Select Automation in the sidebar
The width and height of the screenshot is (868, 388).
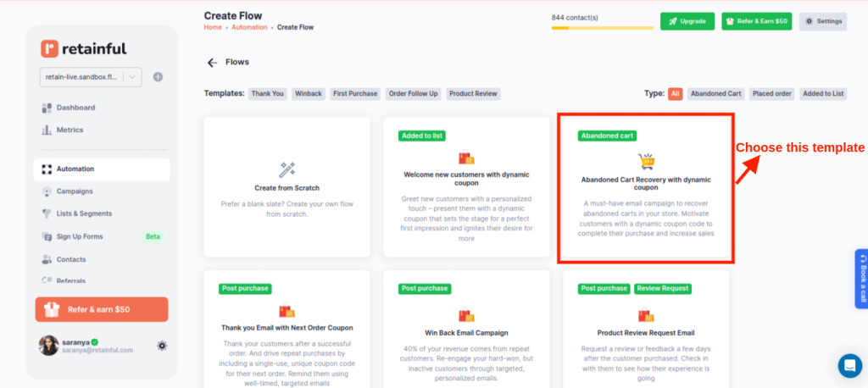102,169
